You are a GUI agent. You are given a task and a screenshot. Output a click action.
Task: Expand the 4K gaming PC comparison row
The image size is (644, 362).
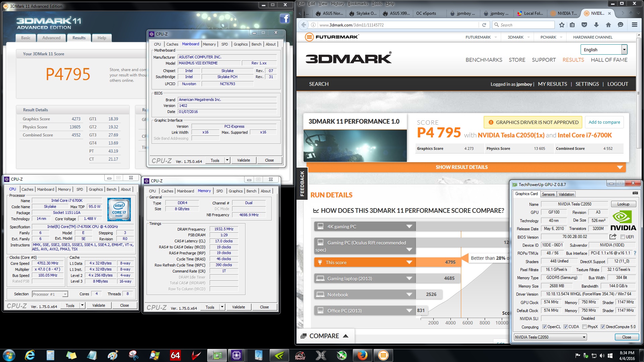365,226
